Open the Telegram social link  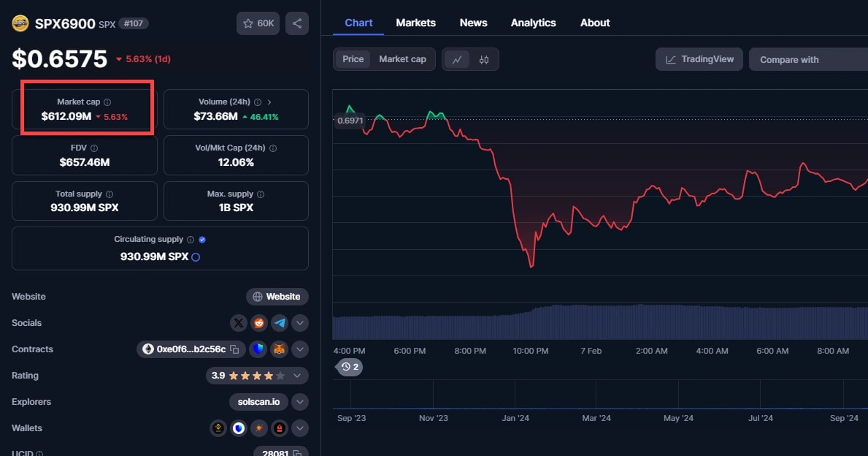[280, 323]
